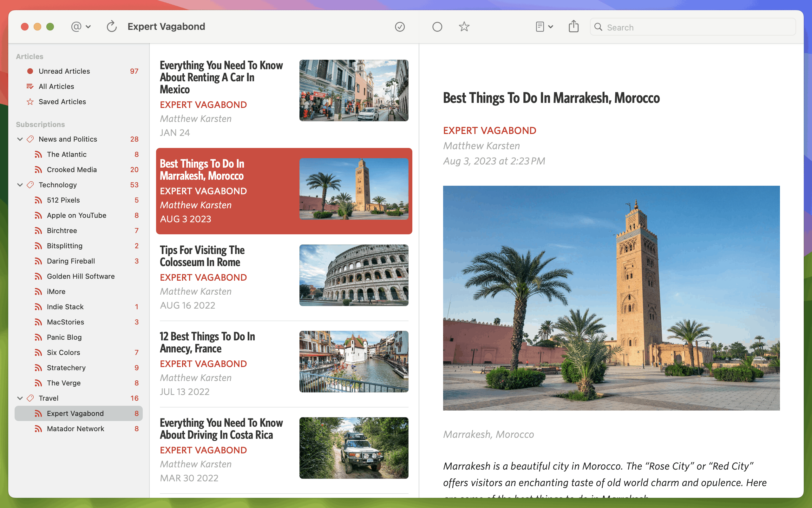Click the MacStories feed icon
The width and height of the screenshot is (812, 508).
coord(38,322)
